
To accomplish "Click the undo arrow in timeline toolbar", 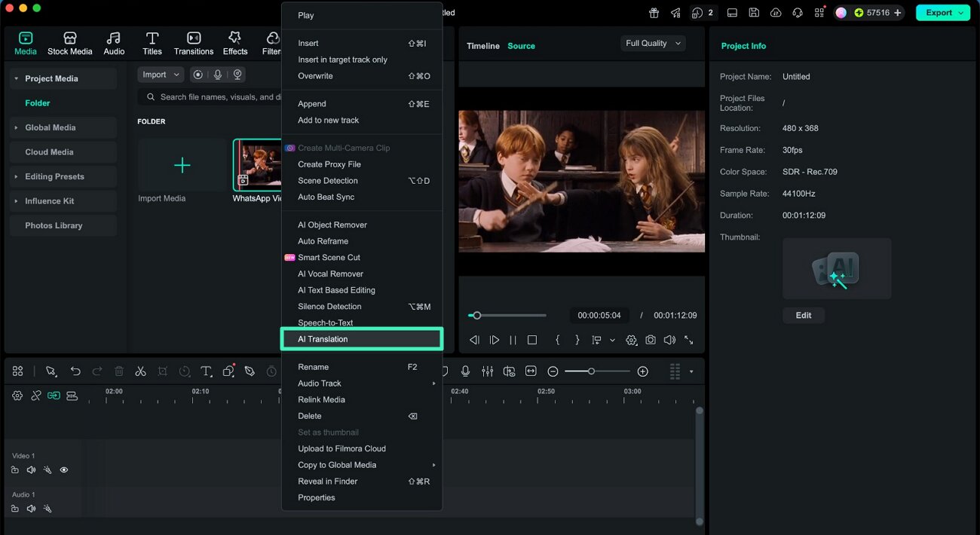I will 75,371.
